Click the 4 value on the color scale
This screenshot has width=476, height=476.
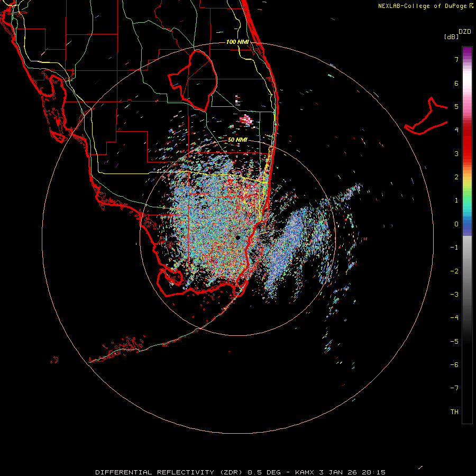pos(456,130)
